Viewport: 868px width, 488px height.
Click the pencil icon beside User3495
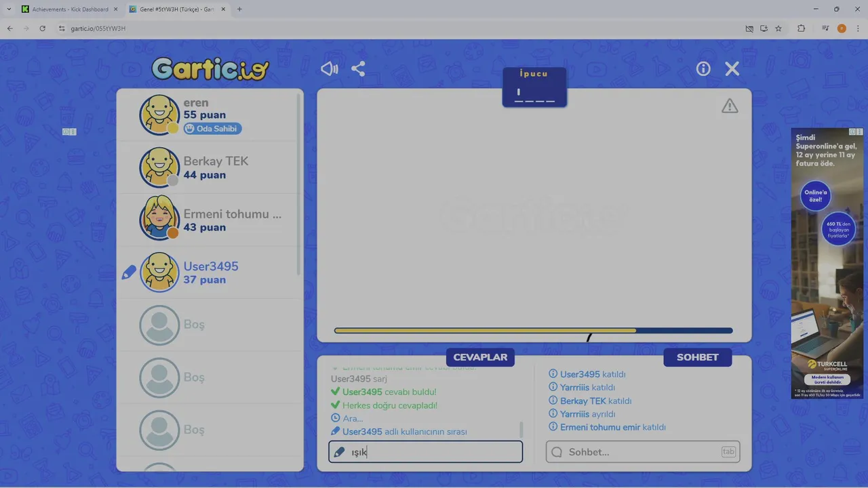click(129, 272)
